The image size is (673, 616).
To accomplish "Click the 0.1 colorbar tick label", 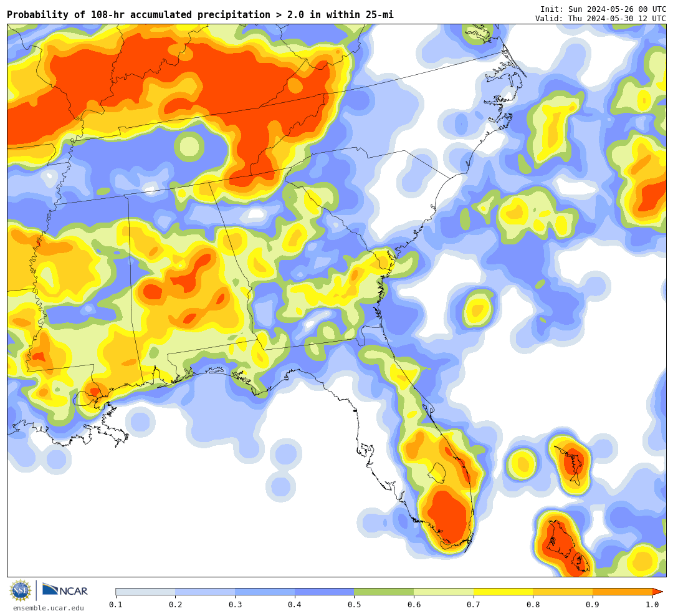I will click(x=116, y=605).
